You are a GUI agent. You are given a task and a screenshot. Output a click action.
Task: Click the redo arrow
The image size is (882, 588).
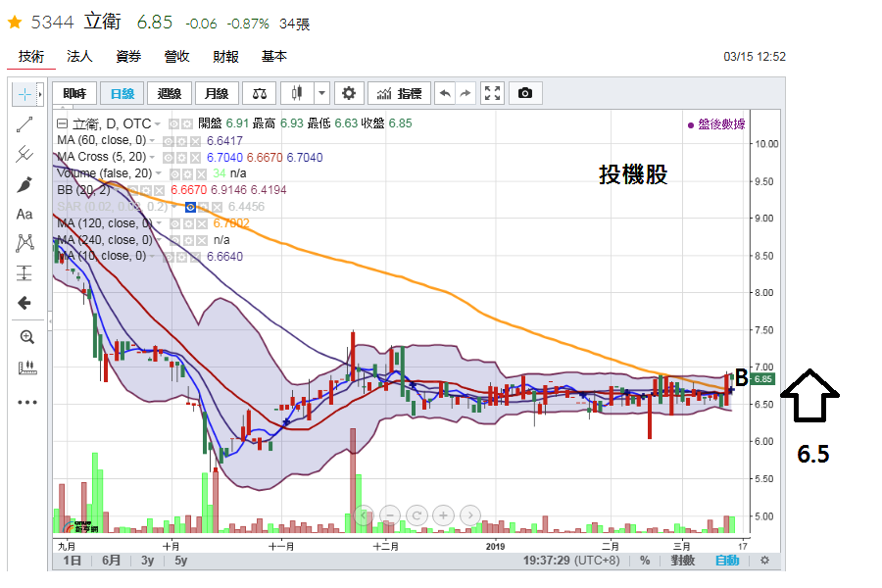coord(465,93)
